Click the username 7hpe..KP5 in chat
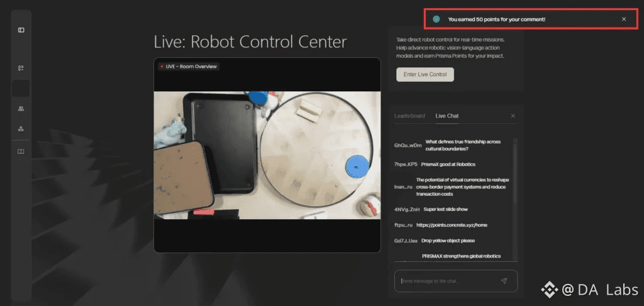This screenshot has width=644, height=306. pyautogui.click(x=406, y=164)
